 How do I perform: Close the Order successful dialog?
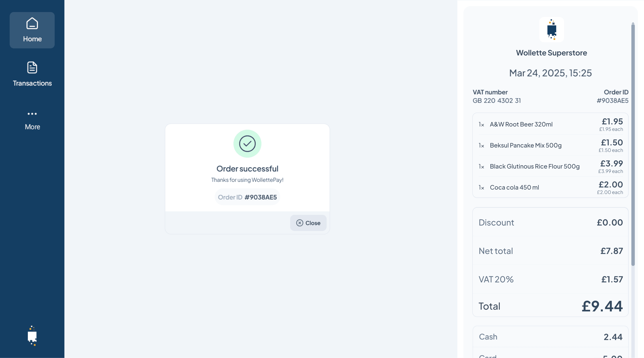308,223
